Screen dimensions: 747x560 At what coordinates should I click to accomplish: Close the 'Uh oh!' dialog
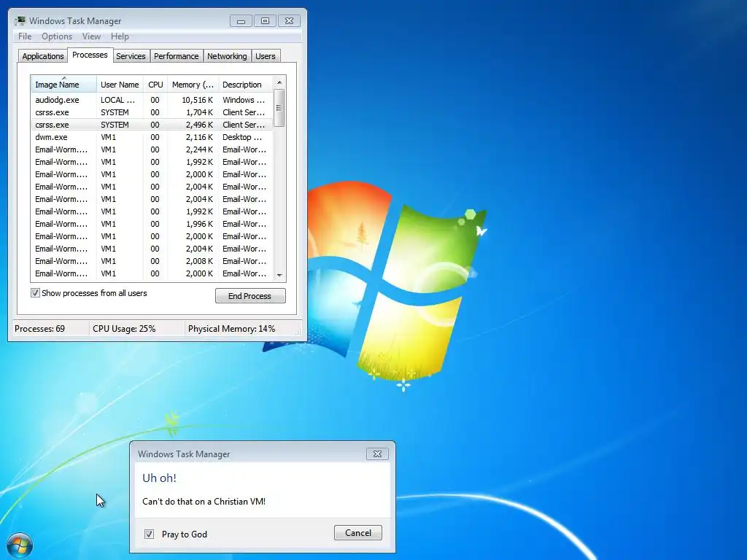coord(377,454)
